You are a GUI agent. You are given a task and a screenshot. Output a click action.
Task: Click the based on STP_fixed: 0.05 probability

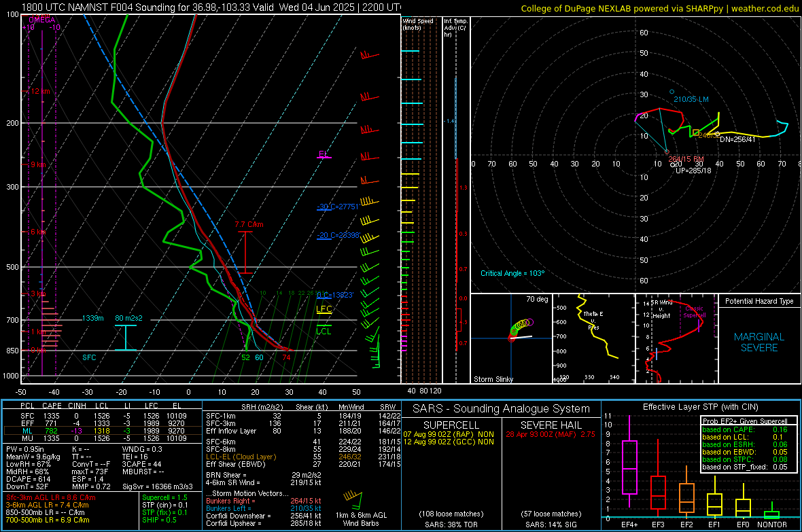[745, 467]
